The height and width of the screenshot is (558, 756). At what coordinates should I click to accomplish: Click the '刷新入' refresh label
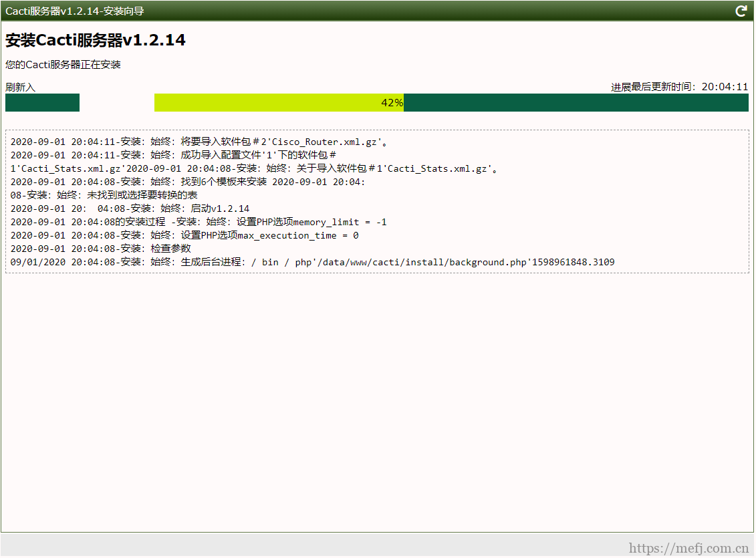[x=20, y=88]
